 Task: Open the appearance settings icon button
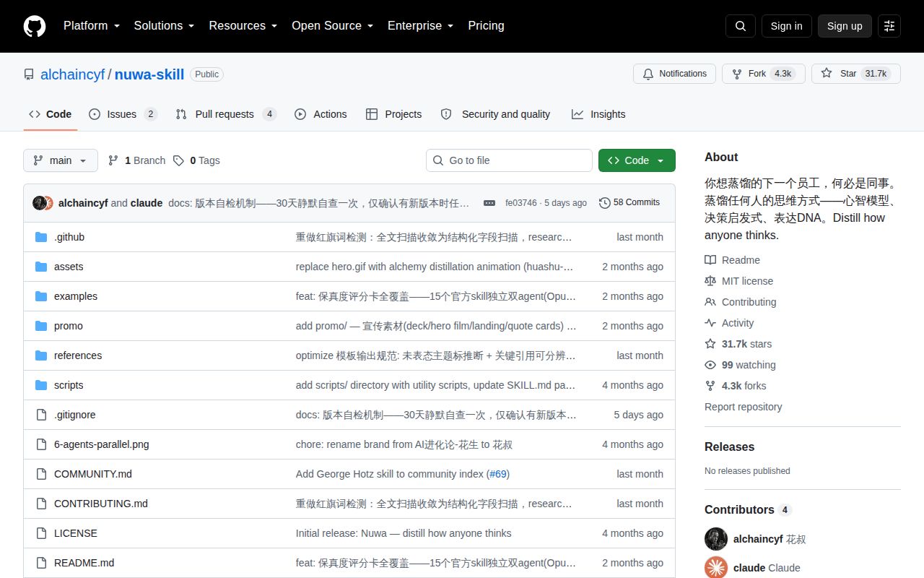pyautogui.click(x=889, y=26)
